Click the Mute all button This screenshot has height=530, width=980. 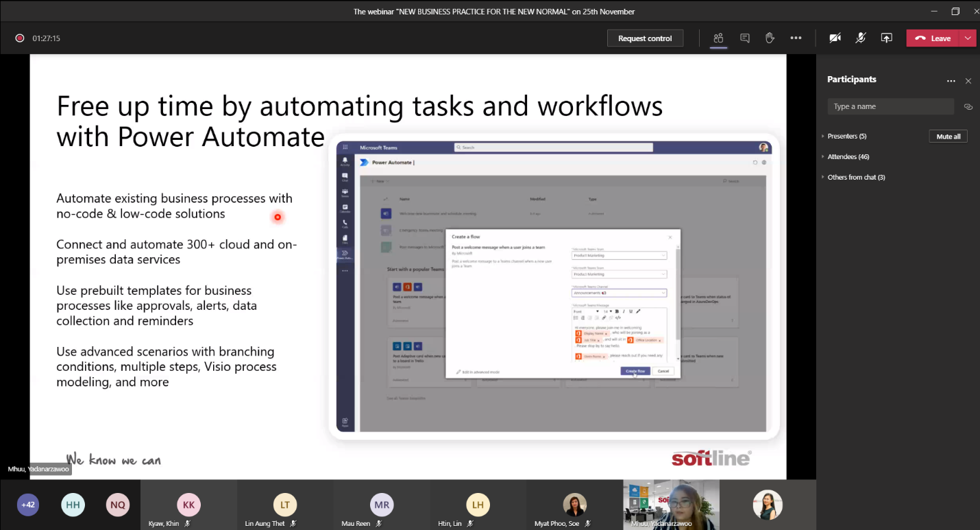tap(948, 136)
